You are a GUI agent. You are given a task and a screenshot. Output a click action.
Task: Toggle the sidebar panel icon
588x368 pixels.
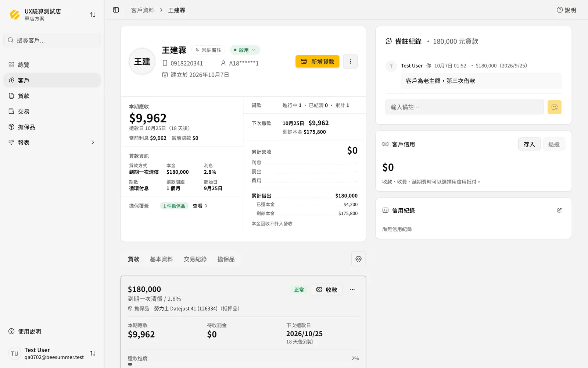[x=116, y=10]
